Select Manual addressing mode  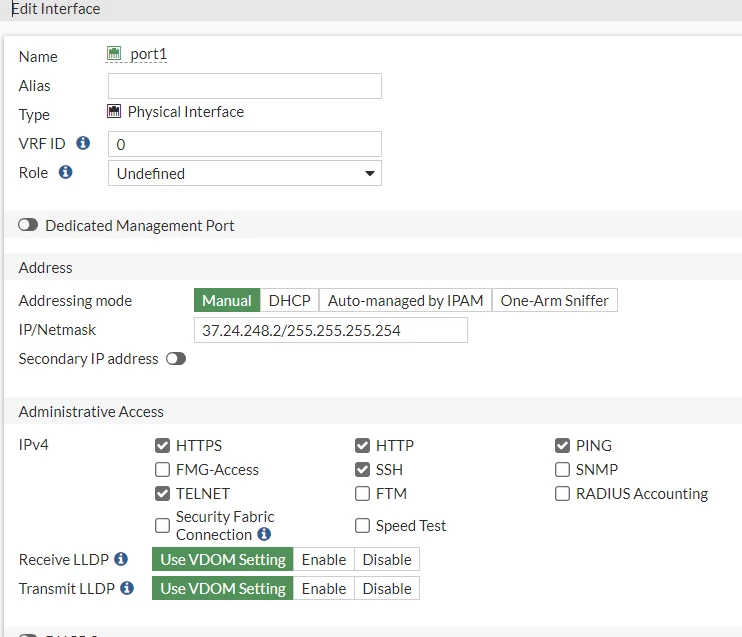coord(227,300)
